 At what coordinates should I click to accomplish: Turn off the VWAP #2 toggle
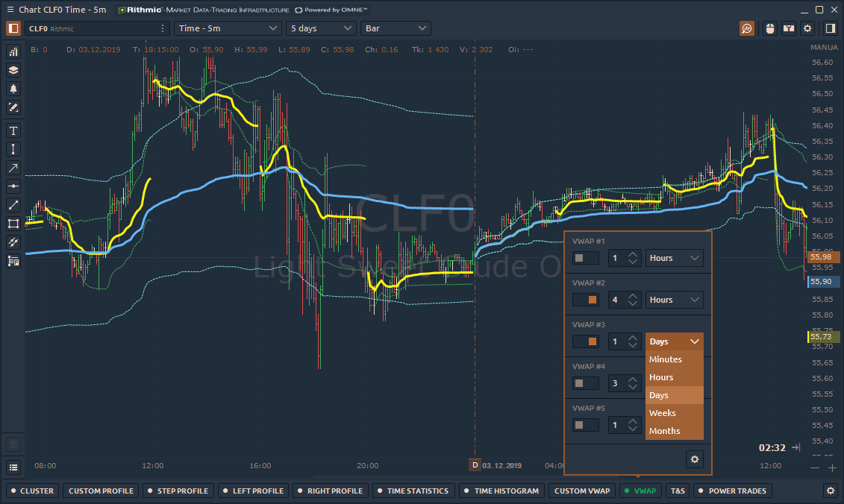585,300
